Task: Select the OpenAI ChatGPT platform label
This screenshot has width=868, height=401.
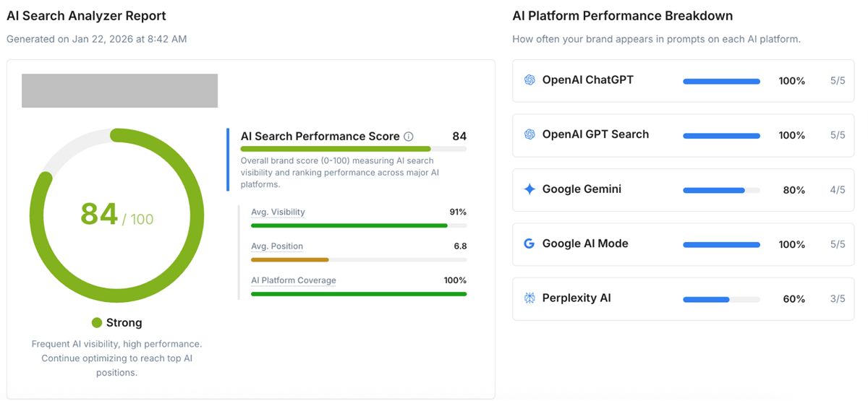Action: coord(587,80)
